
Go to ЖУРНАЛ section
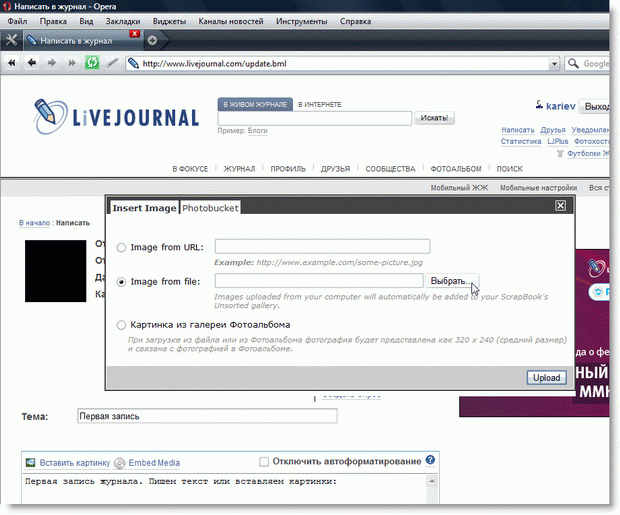pos(239,169)
